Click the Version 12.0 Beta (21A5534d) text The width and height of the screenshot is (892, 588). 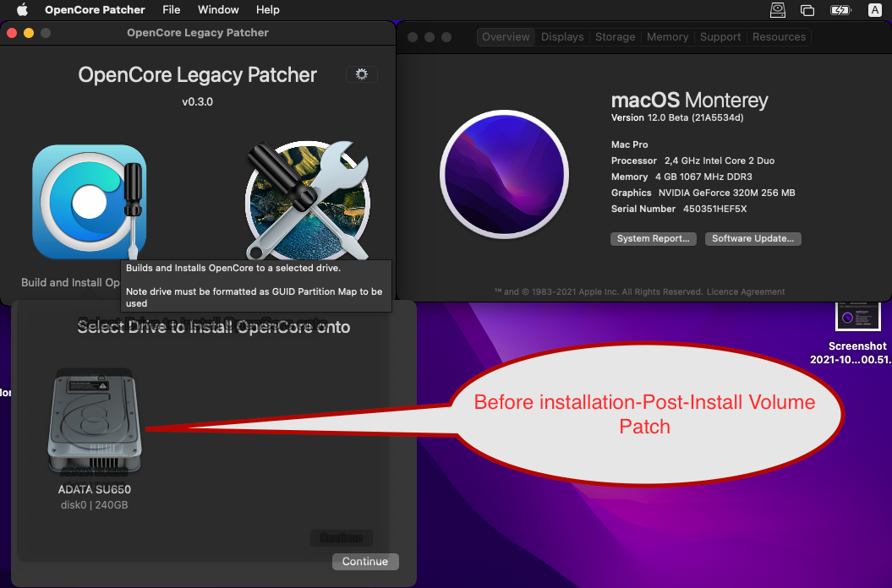click(x=677, y=117)
